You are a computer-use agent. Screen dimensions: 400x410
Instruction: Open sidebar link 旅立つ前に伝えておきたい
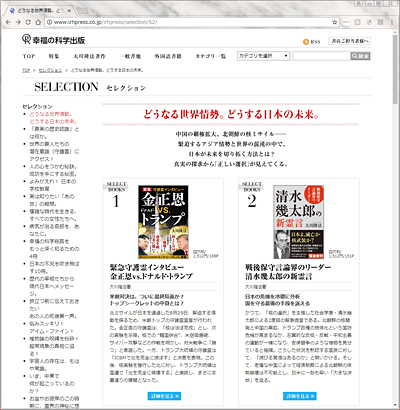pos(54,308)
